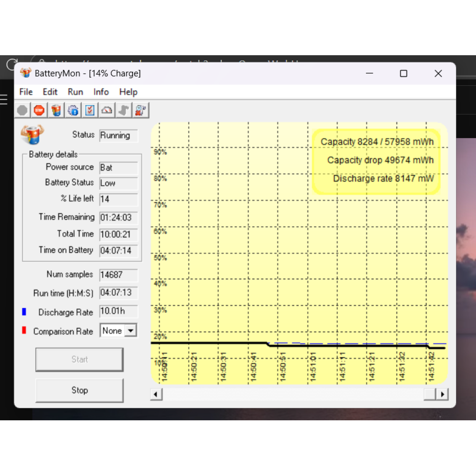Click the muscular battery logo beside Status
Image resolution: width=476 pixels, height=476 pixels.
32,135
